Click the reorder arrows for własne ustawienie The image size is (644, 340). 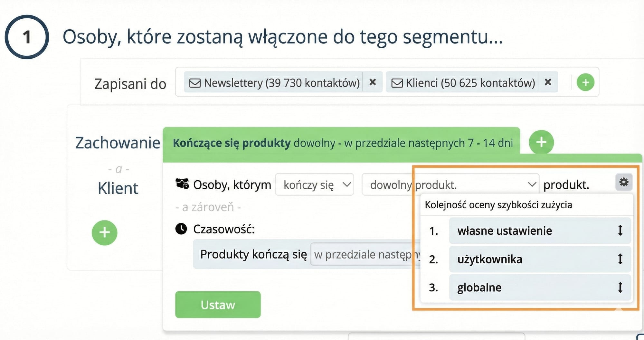click(x=620, y=231)
